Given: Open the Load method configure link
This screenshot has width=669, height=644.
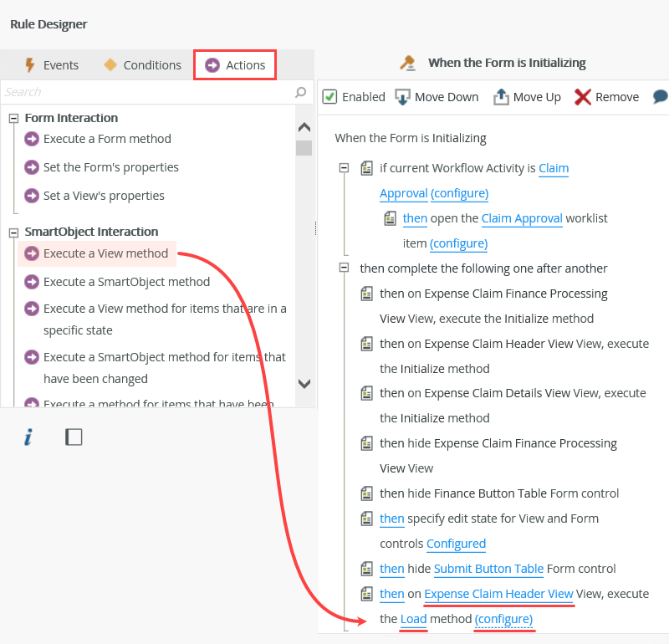Looking at the screenshot, I should coord(504,619).
